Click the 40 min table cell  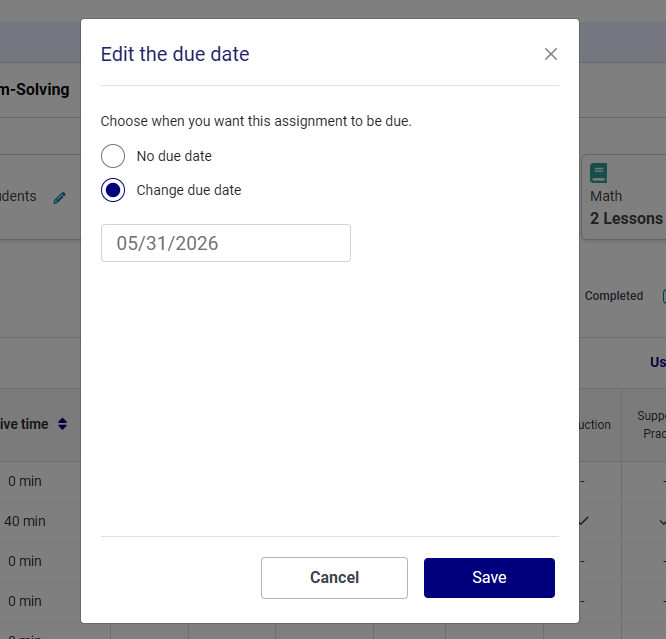[x=25, y=521]
